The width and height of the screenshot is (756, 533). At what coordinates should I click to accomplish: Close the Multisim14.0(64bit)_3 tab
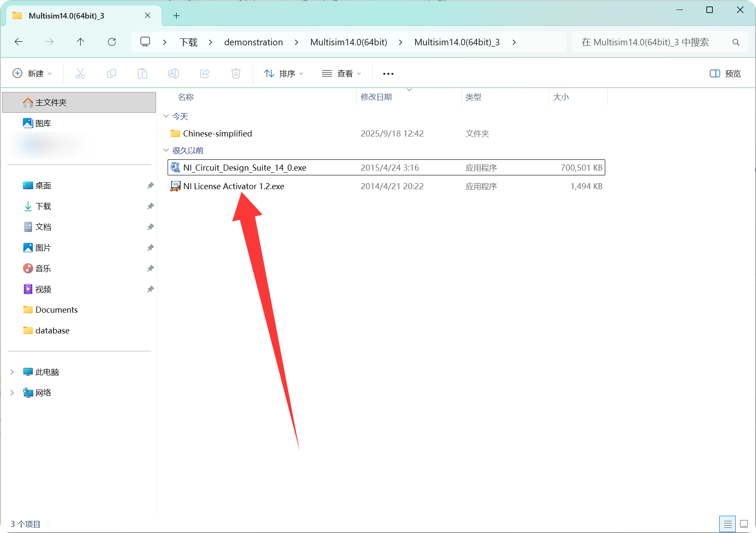coord(148,16)
